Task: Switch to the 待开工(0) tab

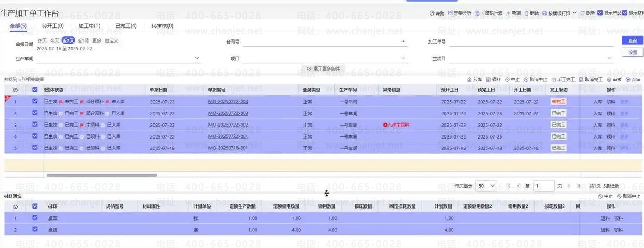Action: 53,25
